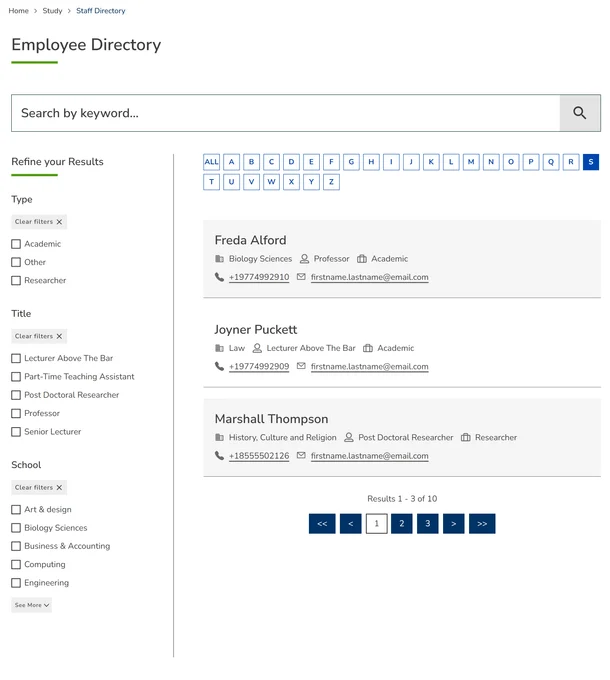Filter directory by letter M
Viewport: 610px width, 680px height.
471,162
